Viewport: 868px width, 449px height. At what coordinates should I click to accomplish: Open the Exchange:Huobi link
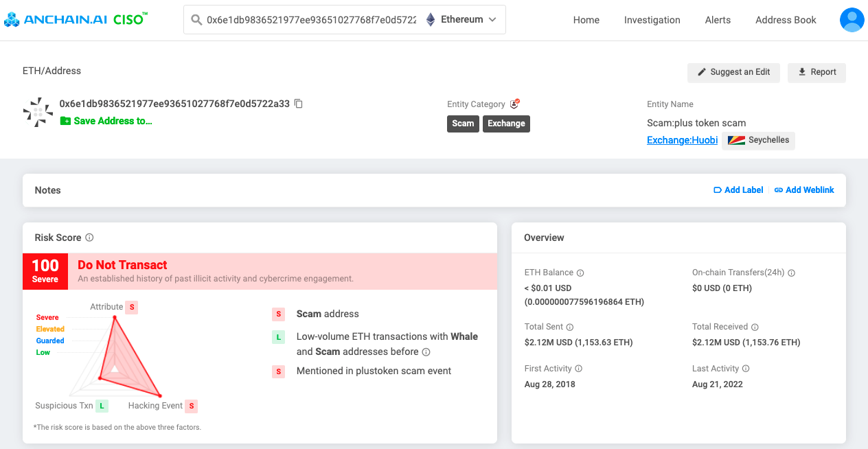click(681, 140)
